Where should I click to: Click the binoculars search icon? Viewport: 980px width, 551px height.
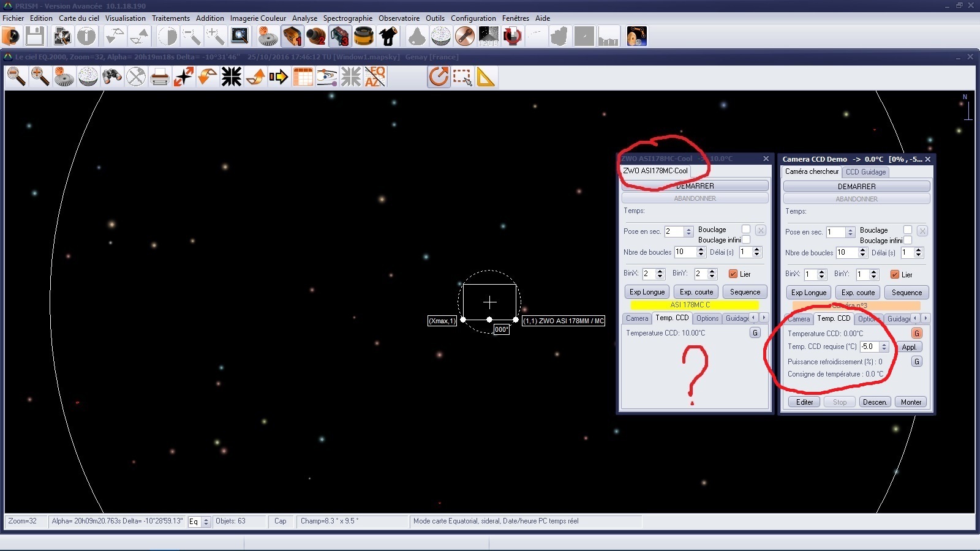pyautogui.click(x=111, y=77)
